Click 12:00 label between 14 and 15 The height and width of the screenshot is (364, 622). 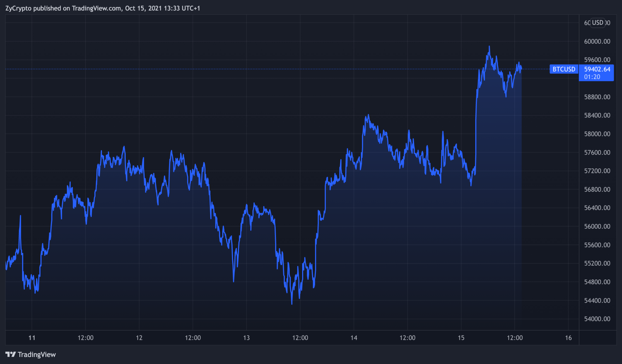(x=407, y=338)
